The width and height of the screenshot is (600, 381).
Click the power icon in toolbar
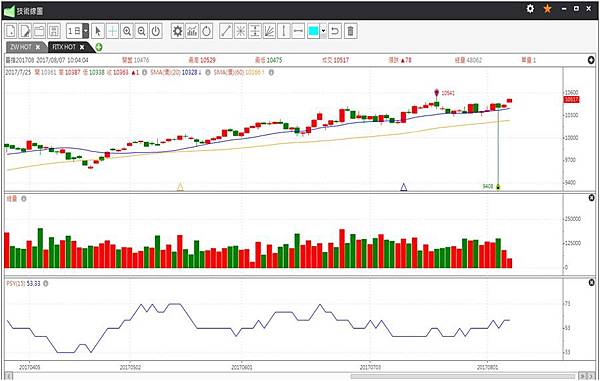[156, 31]
